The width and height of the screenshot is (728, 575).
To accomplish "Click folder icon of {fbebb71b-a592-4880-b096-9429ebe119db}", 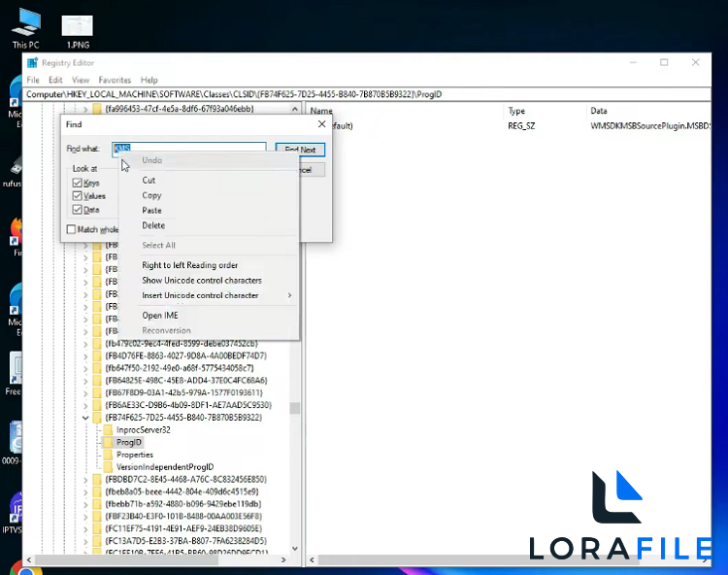I will (97, 504).
